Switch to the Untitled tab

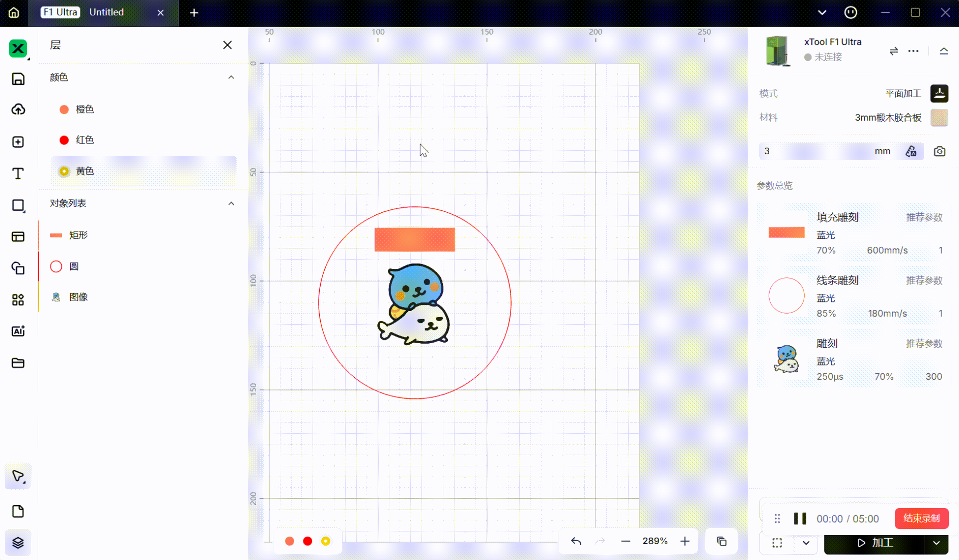click(x=107, y=12)
